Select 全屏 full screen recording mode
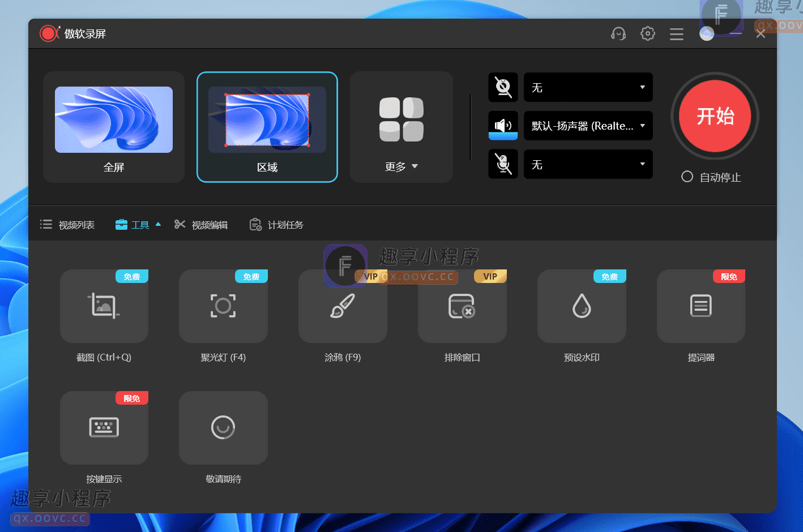 pyautogui.click(x=114, y=127)
